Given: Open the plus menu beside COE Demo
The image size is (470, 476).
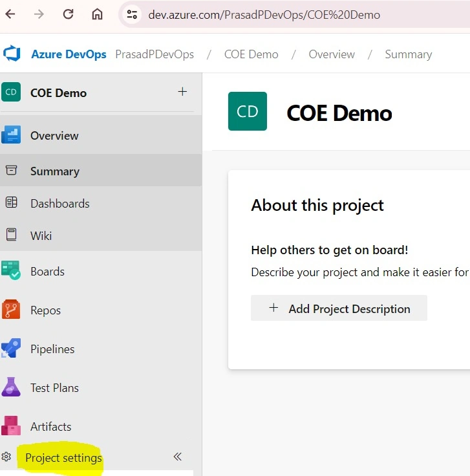Looking at the screenshot, I should pyautogui.click(x=182, y=92).
